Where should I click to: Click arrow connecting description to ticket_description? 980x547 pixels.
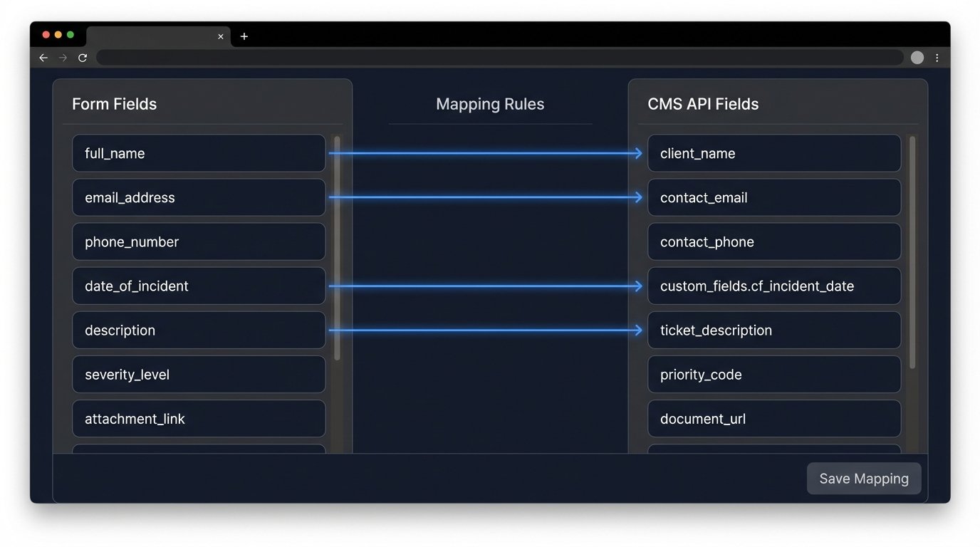point(486,330)
